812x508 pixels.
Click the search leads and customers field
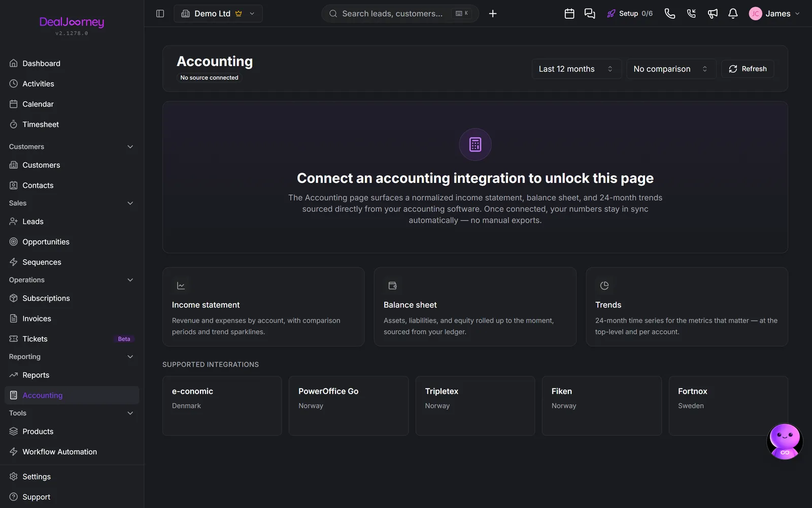[400, 14]
